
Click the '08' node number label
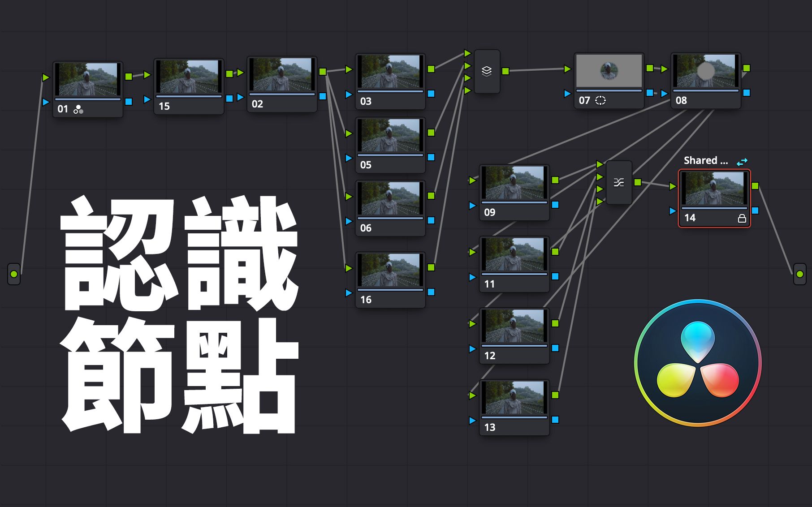[x=681, y=101]
